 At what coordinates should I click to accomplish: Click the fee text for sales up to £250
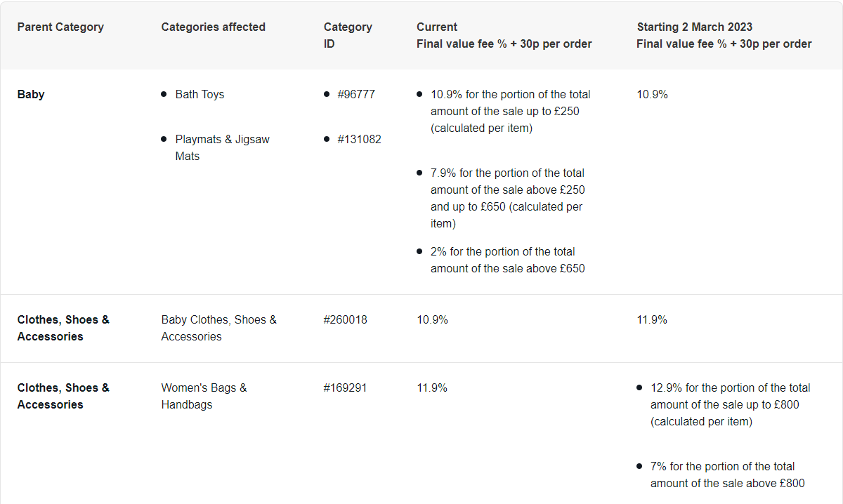click(x=510, y=111)
